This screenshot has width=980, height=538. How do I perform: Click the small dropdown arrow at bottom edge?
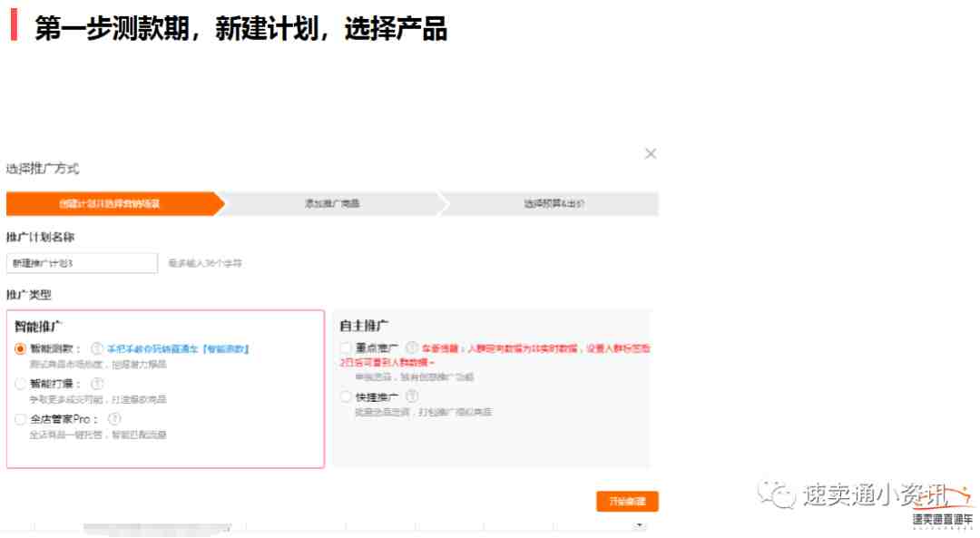639,525
